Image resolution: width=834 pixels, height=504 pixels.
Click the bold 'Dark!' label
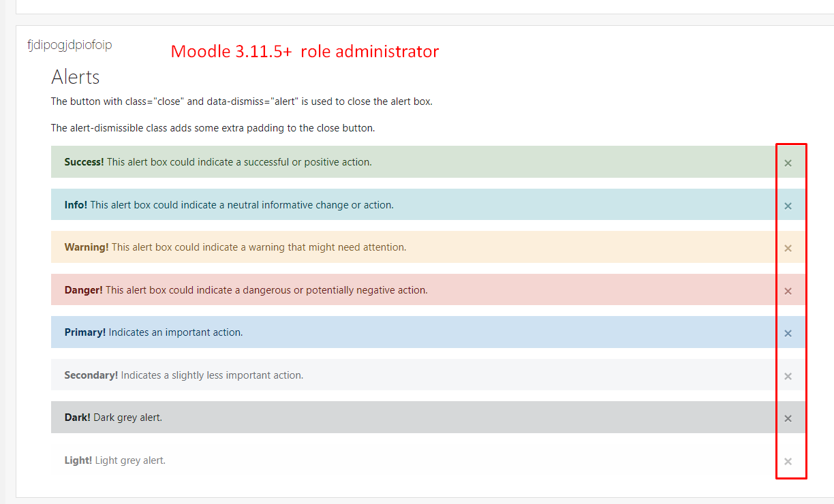click(x=78, y=418)
